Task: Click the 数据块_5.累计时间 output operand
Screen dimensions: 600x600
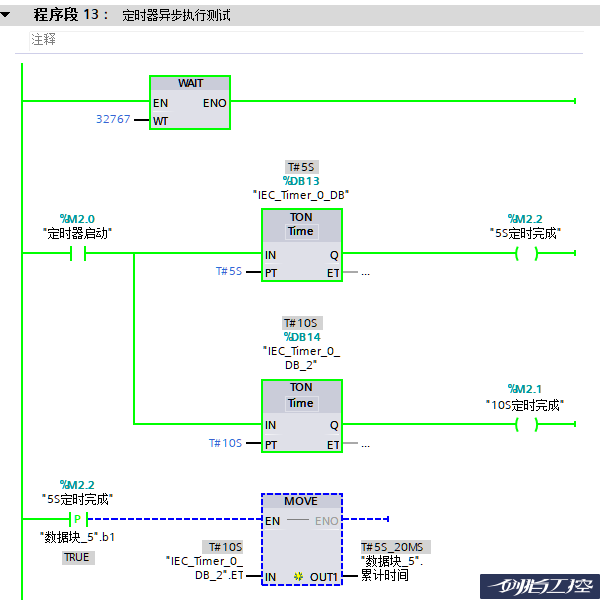Action: 392,568
